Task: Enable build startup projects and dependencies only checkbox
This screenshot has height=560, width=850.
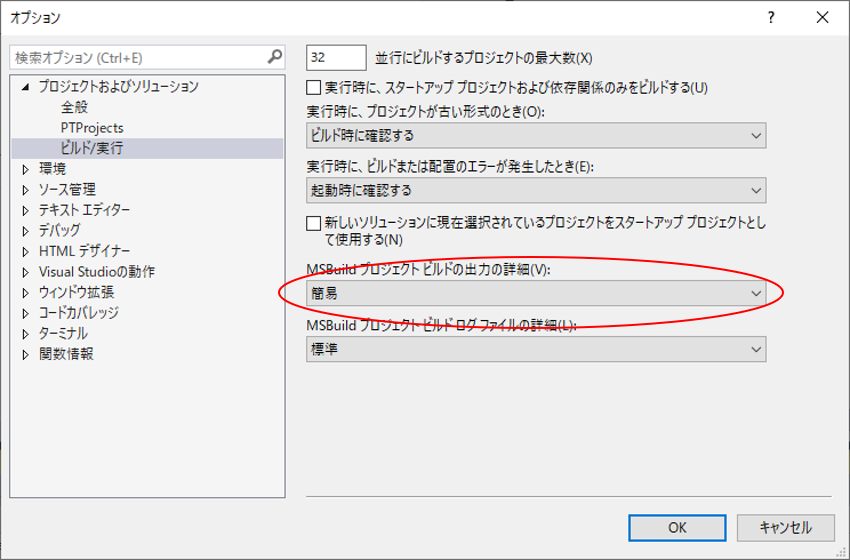Action: pos(314,87)
